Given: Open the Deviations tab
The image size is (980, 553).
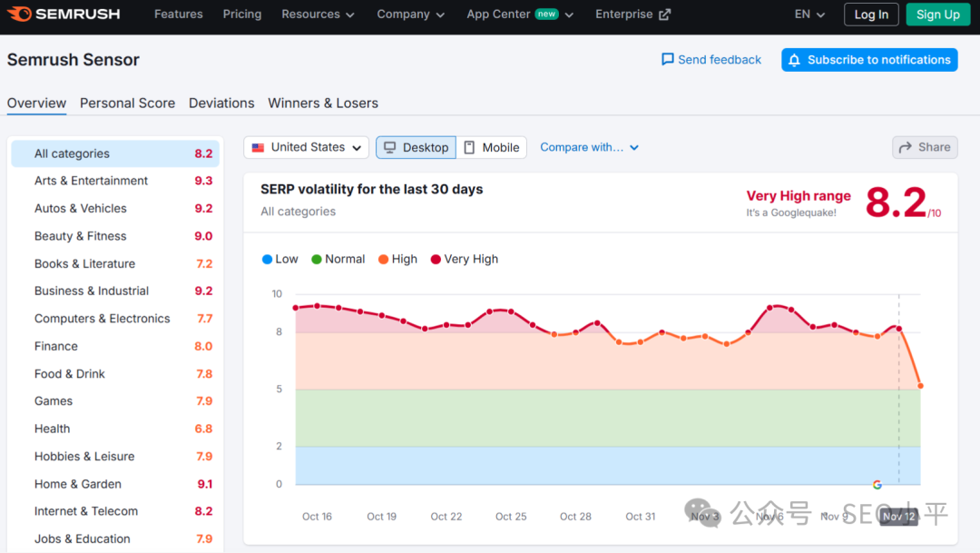Looking at the screenshot, I should (x=221, y=104).
